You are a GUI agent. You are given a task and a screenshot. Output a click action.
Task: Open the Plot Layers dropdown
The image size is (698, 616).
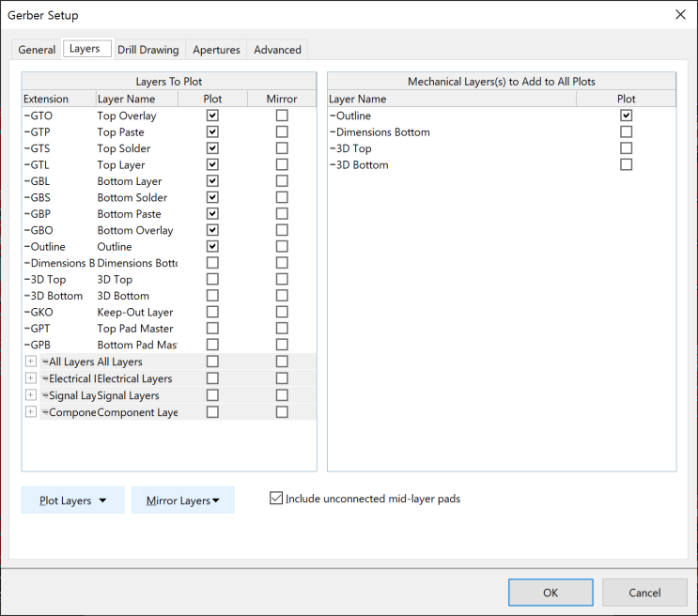click(x=72, y=500)
